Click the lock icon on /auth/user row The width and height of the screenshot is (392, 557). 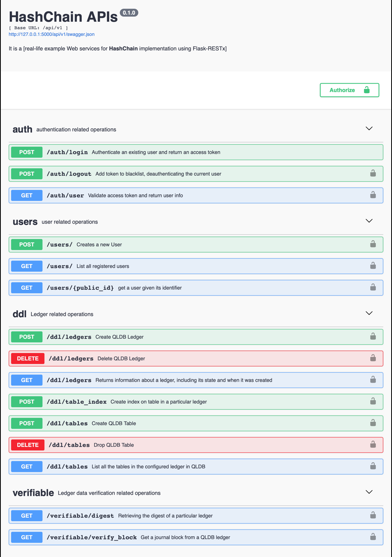(373, 195)
